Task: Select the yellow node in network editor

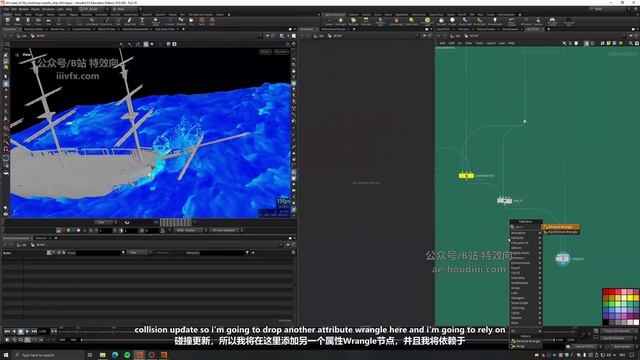Action: click(466, 176)
